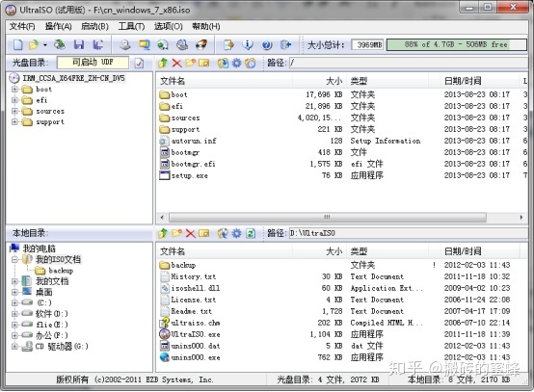Click the Burn CD/DVD image flame icon
This screenshot has height=392, width=534.
[x=201, y=44]
